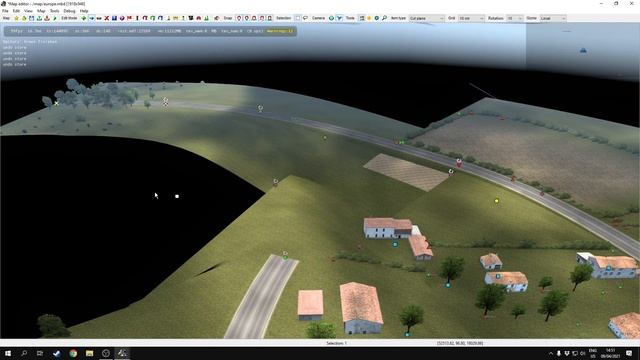640x360 pixels.
Task: Open the Item type dropdown
Action: [x=427, y=18]
